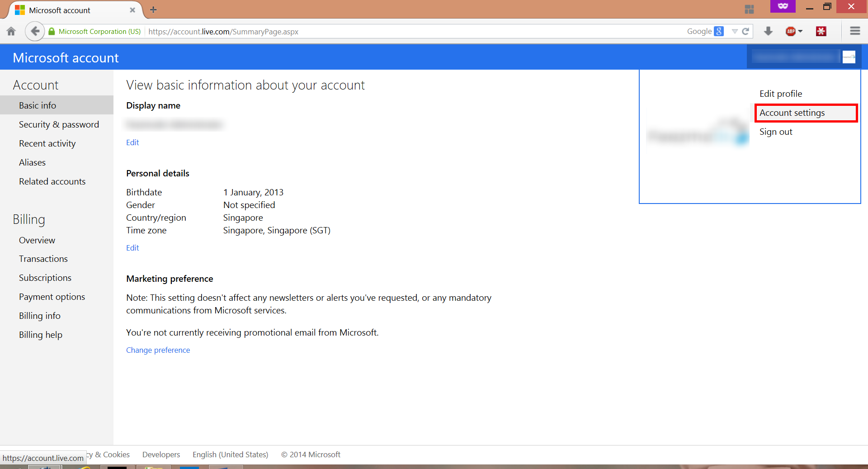868x469 pixels.
Task: Open the search engine dropdown arrow
Action: pyautogui.click(x=735, y=31)
